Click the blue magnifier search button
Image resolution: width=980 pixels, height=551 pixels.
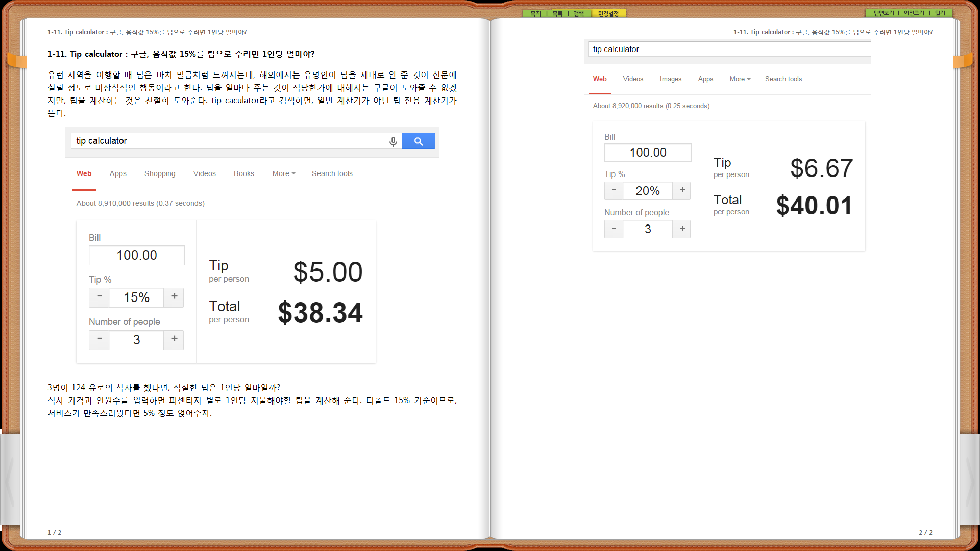click(419, 141)
